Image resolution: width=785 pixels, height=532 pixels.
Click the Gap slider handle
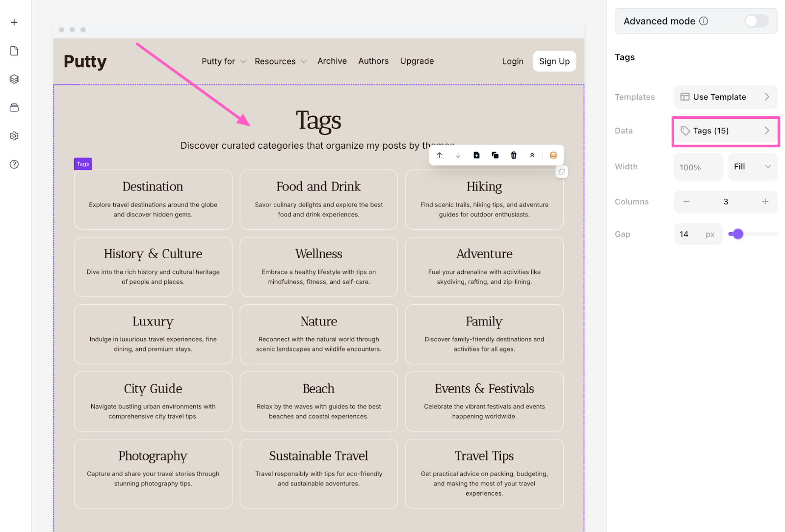point(738,234)
